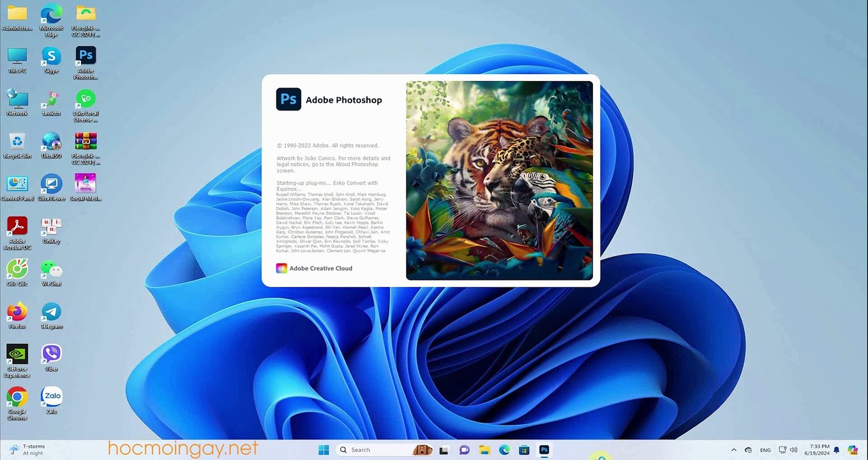
Task: Open the volume speaker tray icon
Action: 793,450
